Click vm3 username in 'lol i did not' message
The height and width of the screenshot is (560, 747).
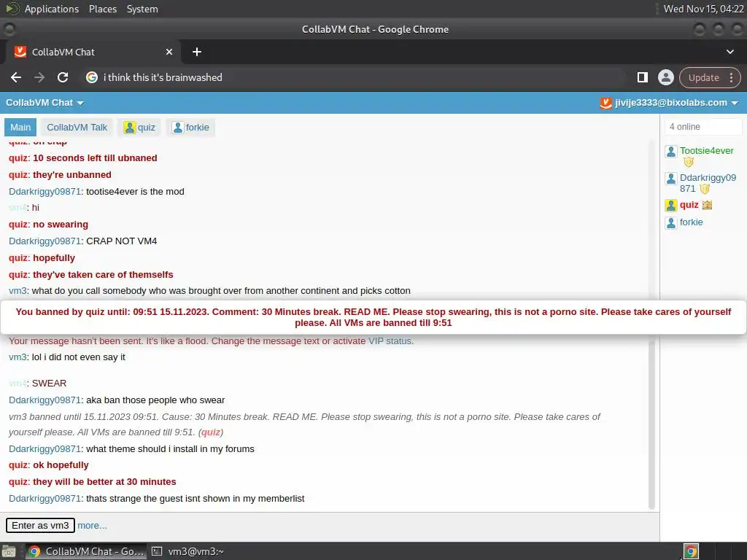point(18,357)
